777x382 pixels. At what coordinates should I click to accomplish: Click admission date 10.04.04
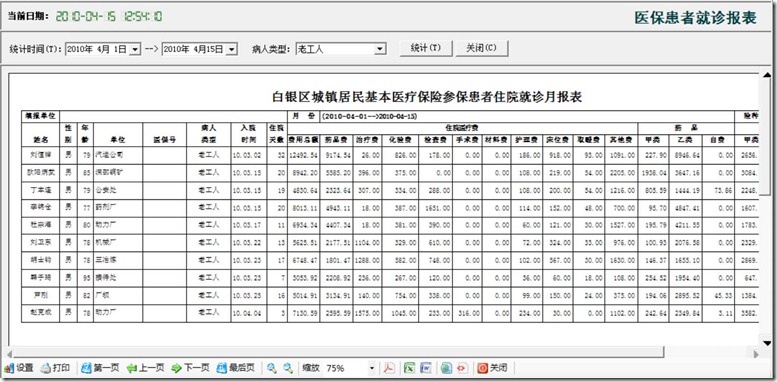249,313
